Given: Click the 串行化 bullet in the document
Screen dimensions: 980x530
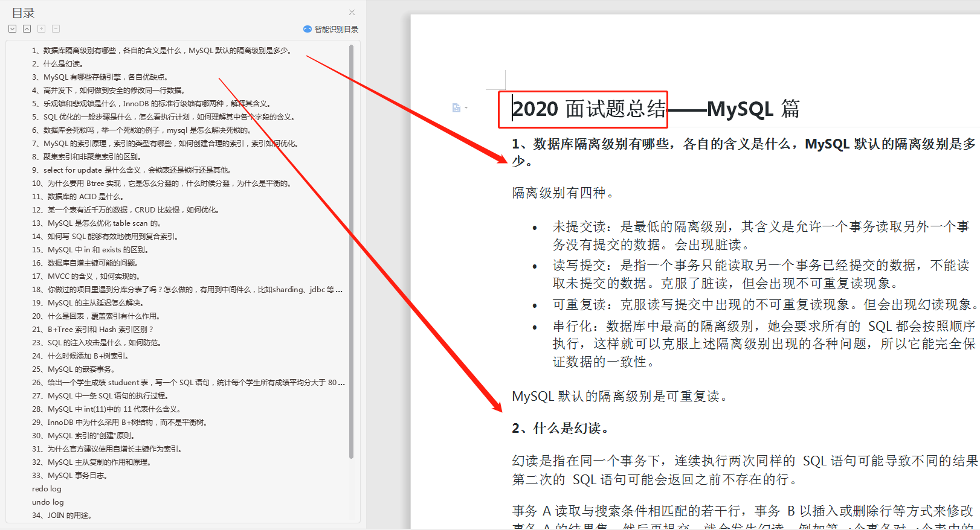Looking at the screenshot, I should 764,343.
